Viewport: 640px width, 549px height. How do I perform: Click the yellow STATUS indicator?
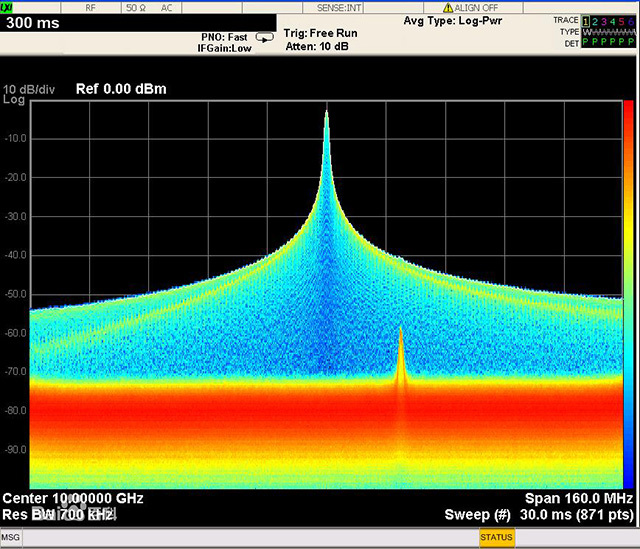(496, 537)
